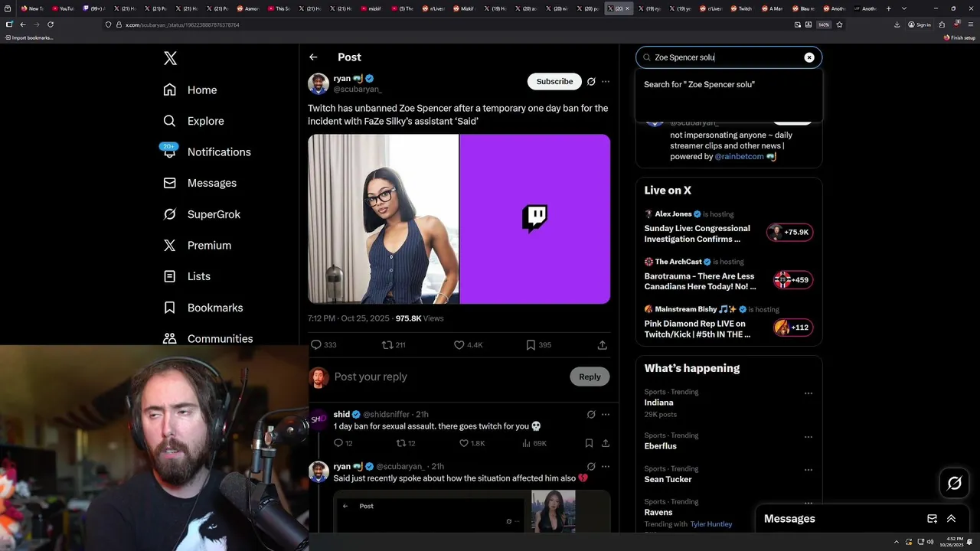Open more options on shid's reply
This screenshot has height=551, width=980.
tap(606, 415)
